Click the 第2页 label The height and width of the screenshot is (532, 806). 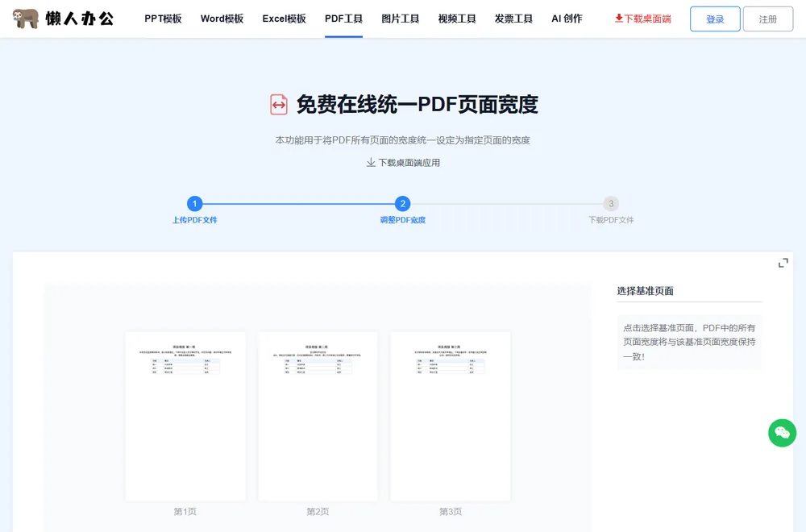318,511
